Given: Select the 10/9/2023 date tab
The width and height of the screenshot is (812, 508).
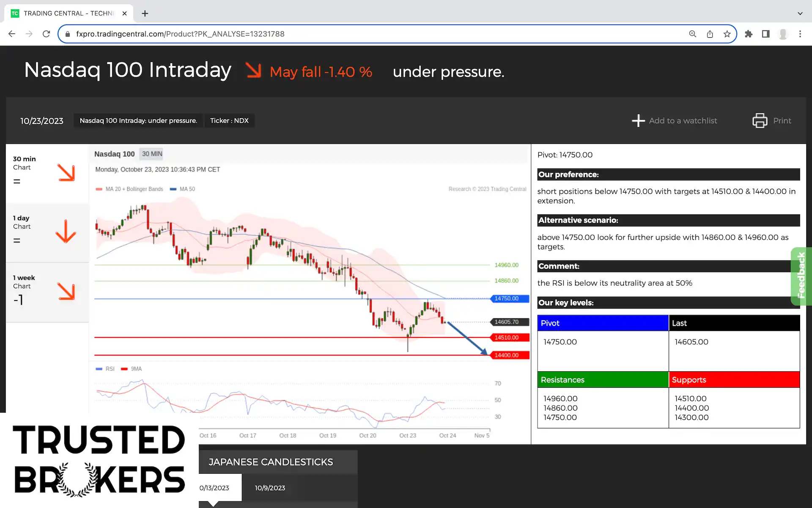Looking at the screenshot, I should (x=270, y=488).
